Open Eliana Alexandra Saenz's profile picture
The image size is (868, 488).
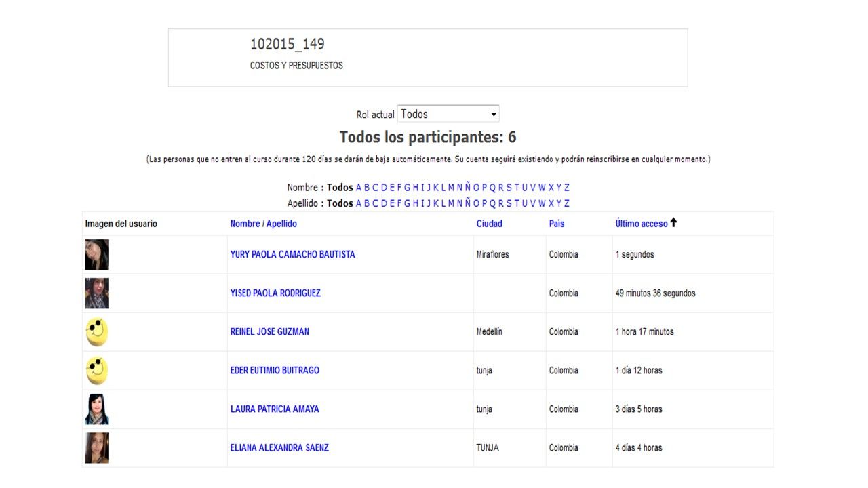(x=97, y=448)
